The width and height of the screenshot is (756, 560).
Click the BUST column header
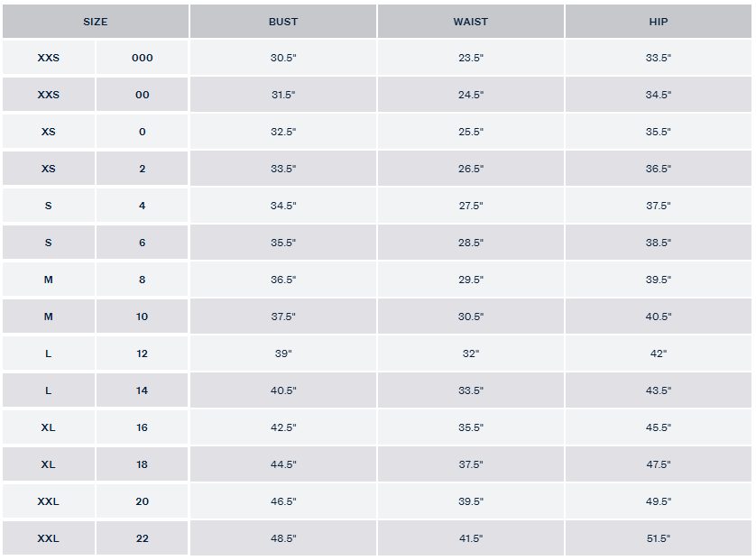click(283, 22)
